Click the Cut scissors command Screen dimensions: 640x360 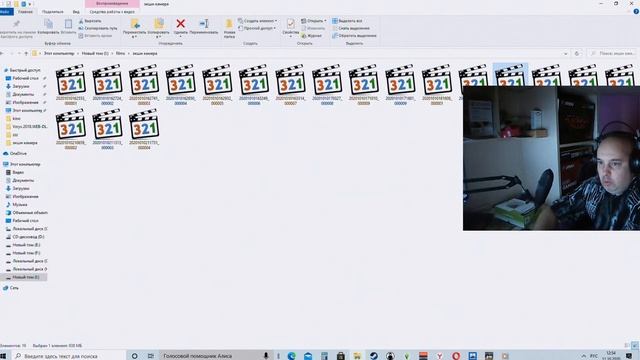click(x=90, y=21)
